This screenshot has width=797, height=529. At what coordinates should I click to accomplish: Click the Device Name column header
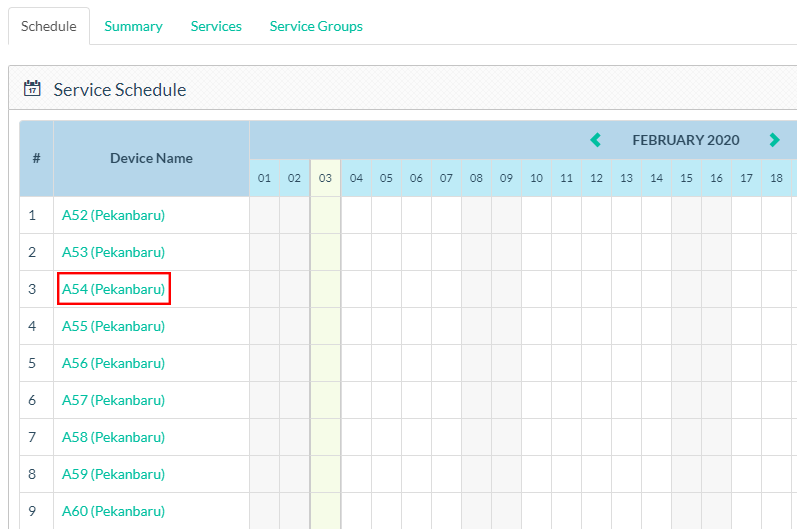(x=151, y=158)
